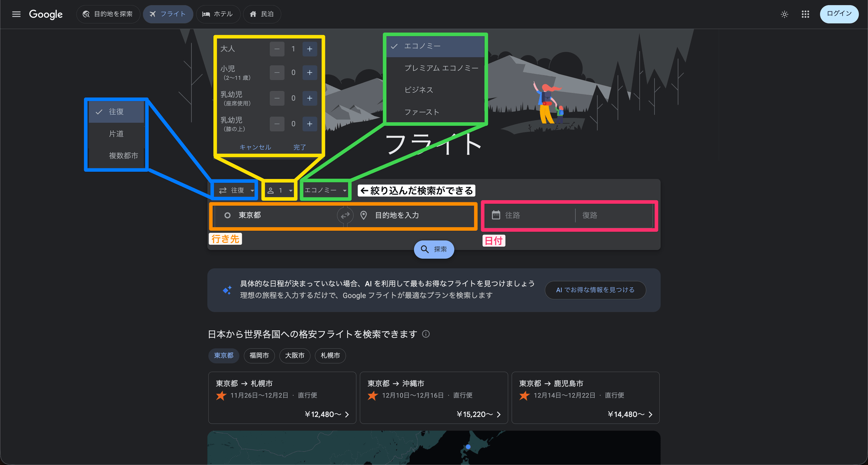This screenshot has width=868, height=465.
Task: Click the 探索 search button
Action: pos(434,249)
